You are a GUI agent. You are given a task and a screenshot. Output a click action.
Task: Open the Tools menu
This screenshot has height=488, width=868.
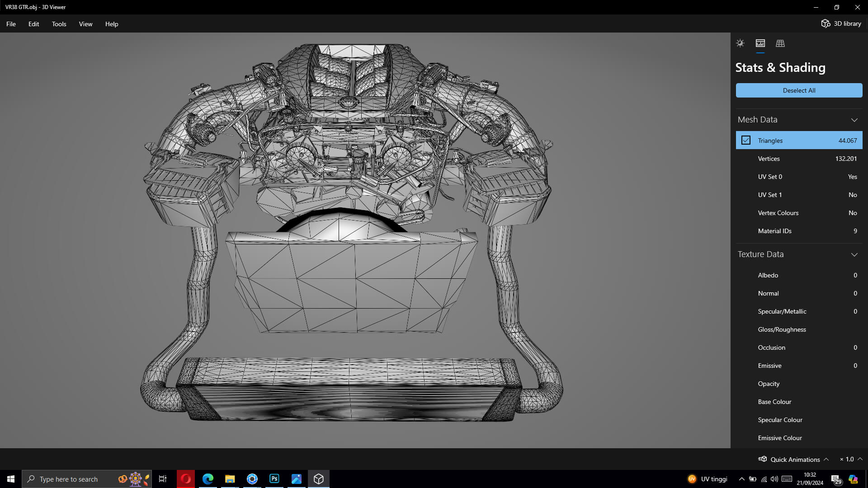tap(59, 24)
